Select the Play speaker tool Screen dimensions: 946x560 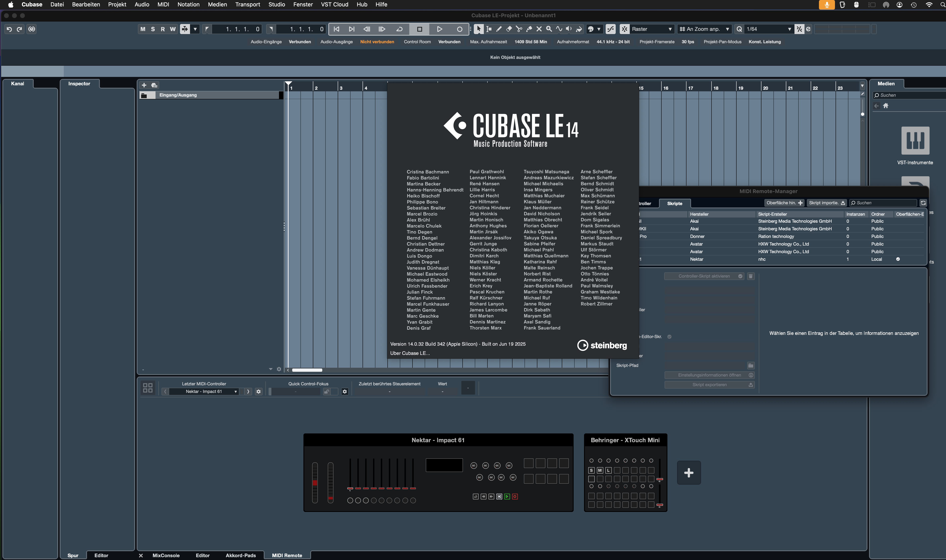coord(569,29)
